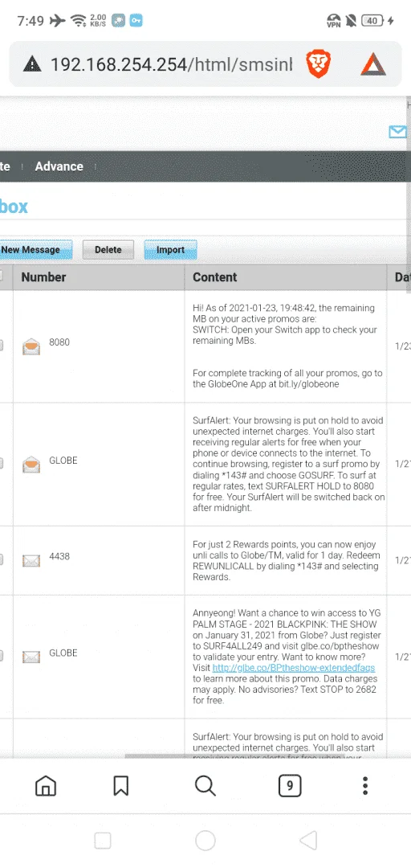Select sender number 4438
This screenshot has width=411, height=868.
pos(59,556)
